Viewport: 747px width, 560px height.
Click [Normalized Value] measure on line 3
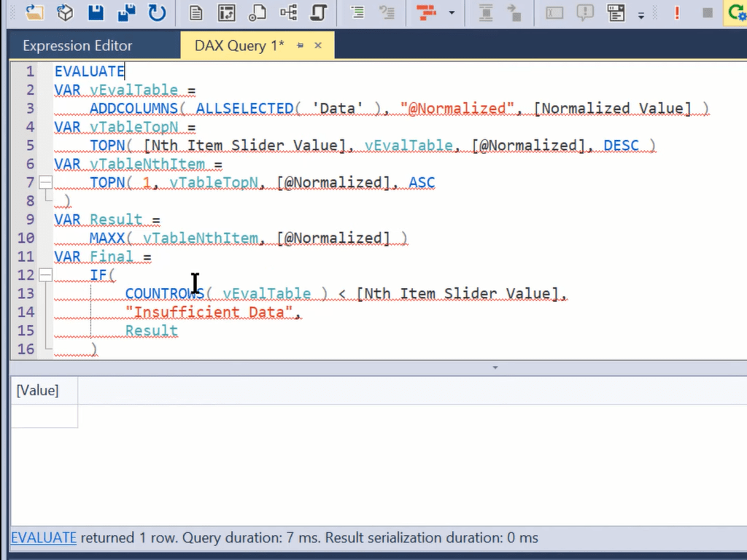(612, 109)
